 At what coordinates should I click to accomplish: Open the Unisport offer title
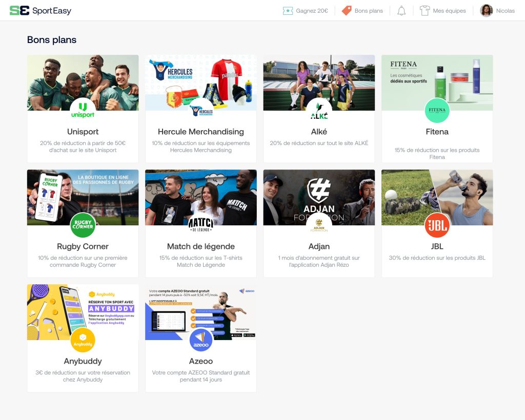pos(83,132)
